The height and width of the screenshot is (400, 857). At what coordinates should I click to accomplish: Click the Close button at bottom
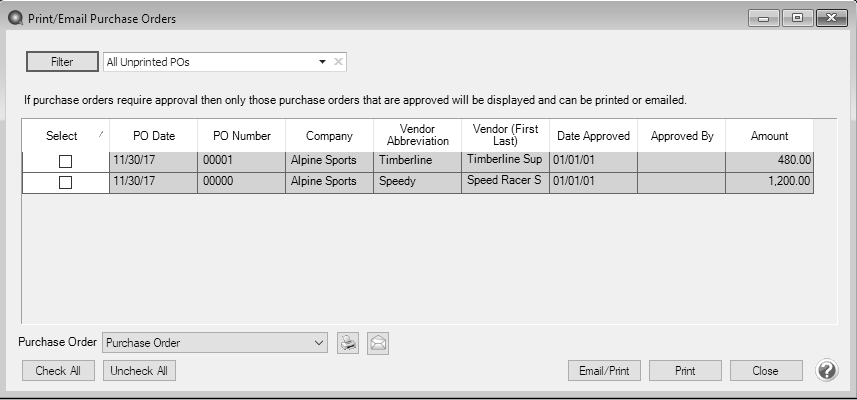(x=765, y=371)
